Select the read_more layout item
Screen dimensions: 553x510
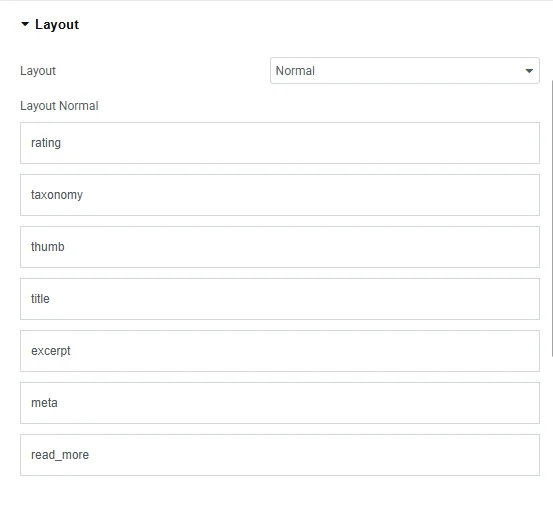click(x=280, y=455)
